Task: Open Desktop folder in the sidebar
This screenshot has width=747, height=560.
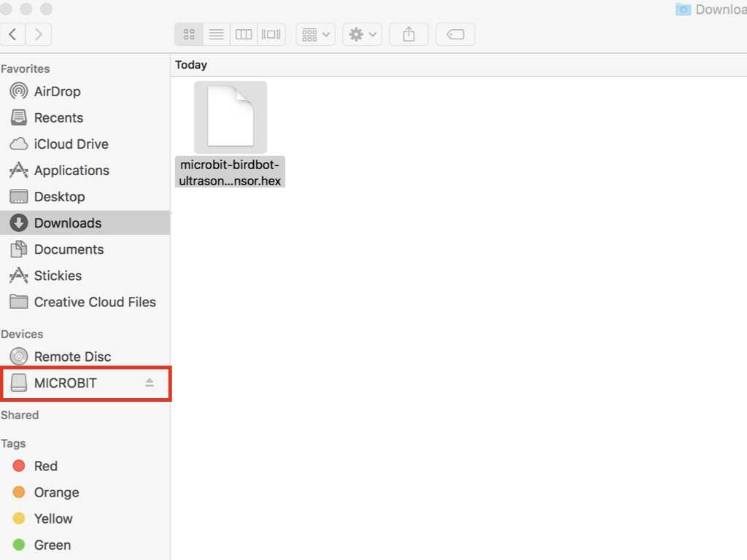Action: 85,197
